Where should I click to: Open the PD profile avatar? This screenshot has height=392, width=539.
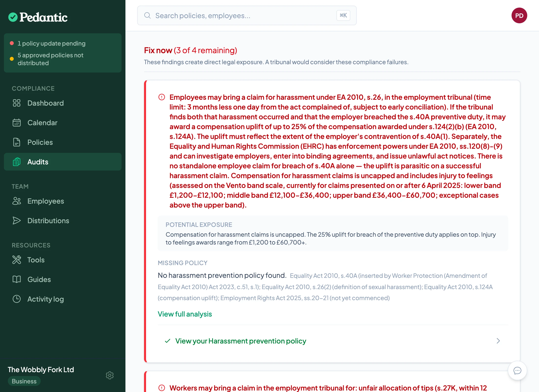tap(519, 15)
